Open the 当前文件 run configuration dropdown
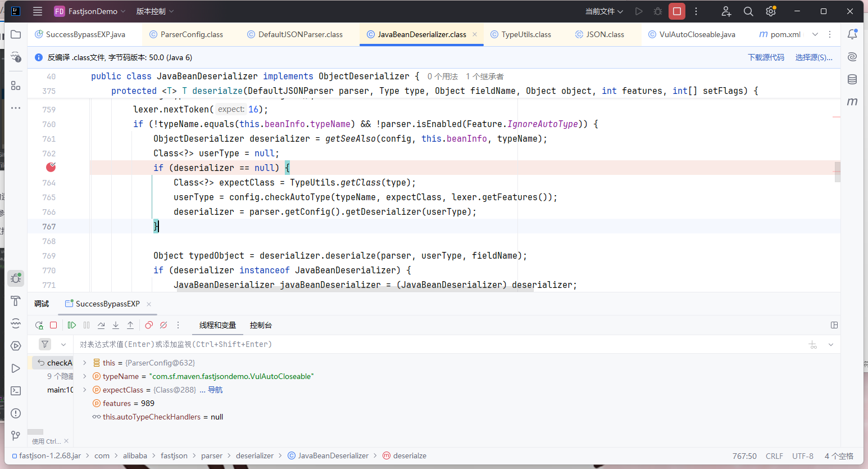868x469 pixels. pos(604,11)
